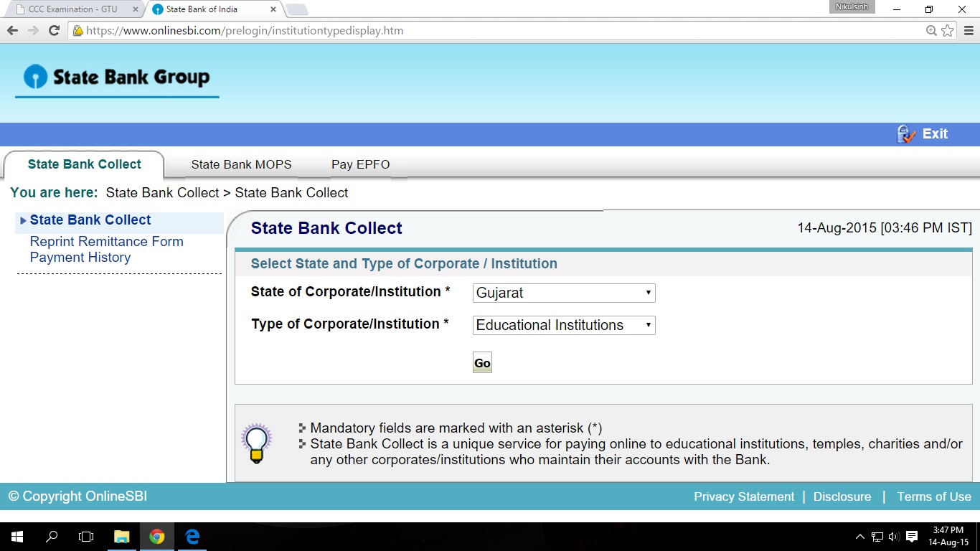The image size is (980, 551).
Task: Click the zoom magnifier in address bar
Action: (931, 31)
